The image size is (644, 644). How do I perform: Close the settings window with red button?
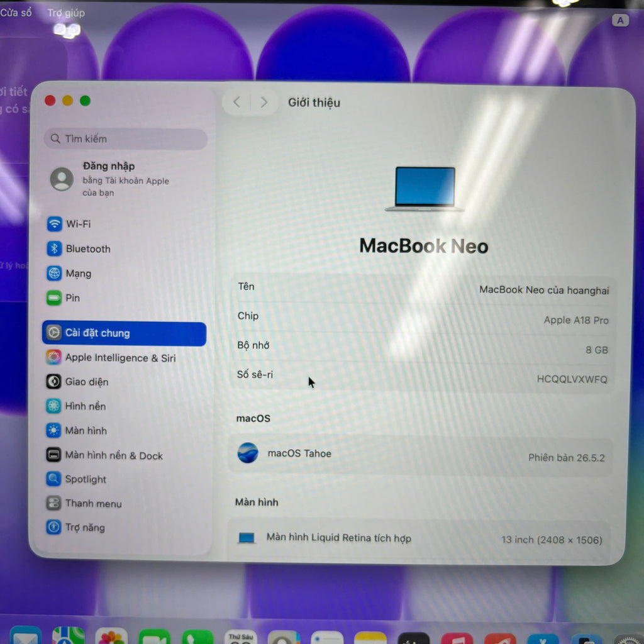click(x=50, y=101)
